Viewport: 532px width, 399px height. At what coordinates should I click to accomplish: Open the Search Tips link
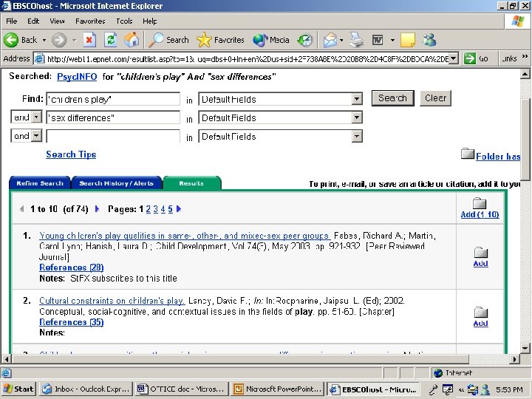pyautogui.click(x=71, y=154)
